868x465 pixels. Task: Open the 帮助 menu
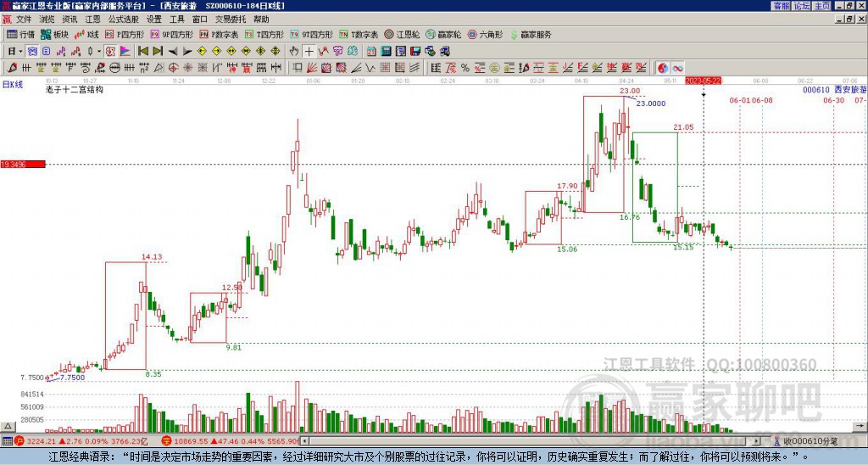261,20
